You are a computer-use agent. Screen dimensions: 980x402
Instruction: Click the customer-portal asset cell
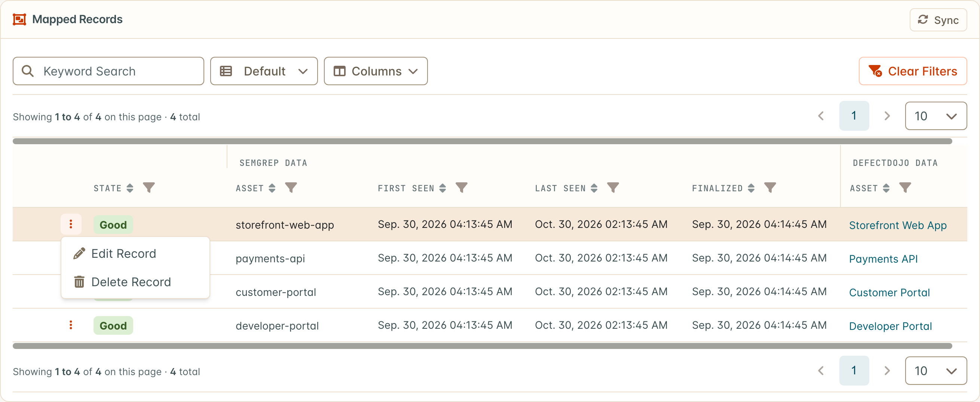276,292
